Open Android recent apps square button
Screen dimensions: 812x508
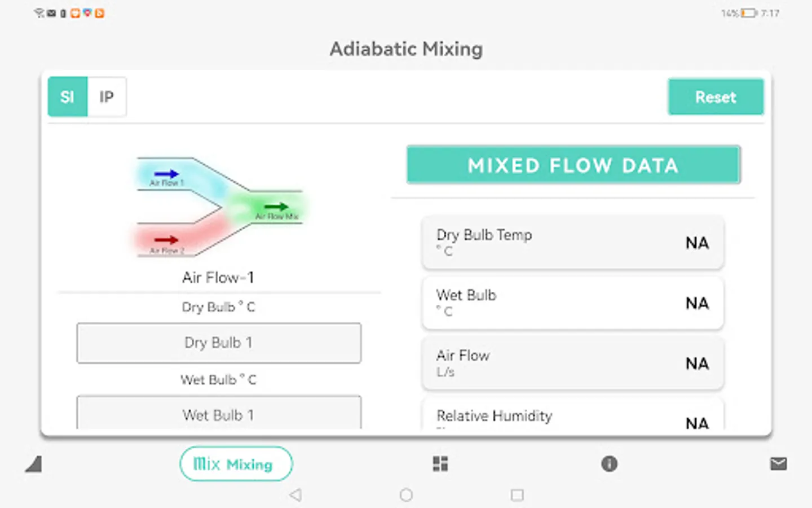point(517,495)
